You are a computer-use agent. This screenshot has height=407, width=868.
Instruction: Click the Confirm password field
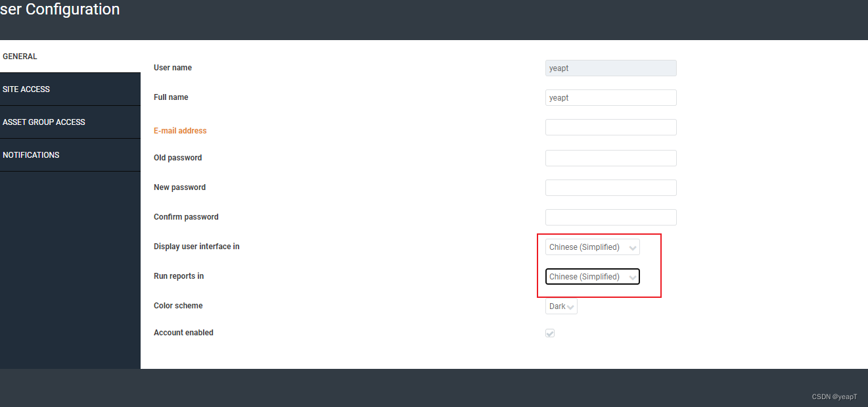pyautogui.click(x=610, y=218)
